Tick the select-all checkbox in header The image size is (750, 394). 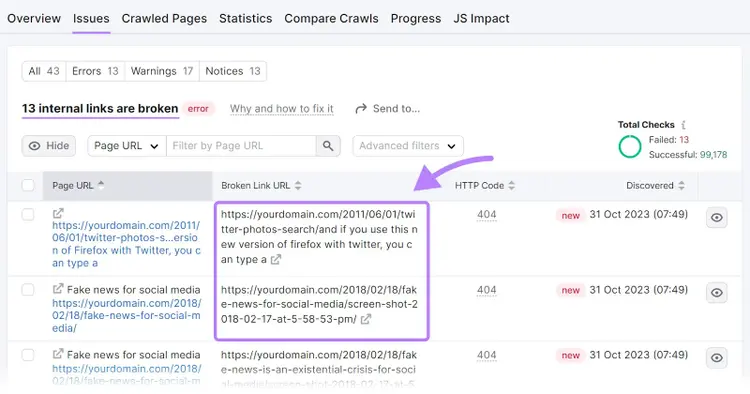(x=28, y=186)
